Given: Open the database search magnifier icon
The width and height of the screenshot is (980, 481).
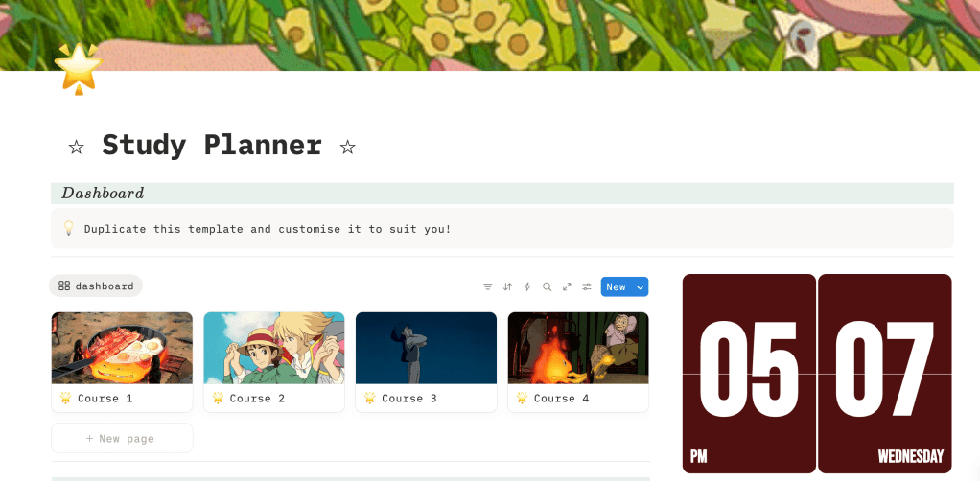Looking at the screenshot, I should pyautogui.click(x=547, y=286).
